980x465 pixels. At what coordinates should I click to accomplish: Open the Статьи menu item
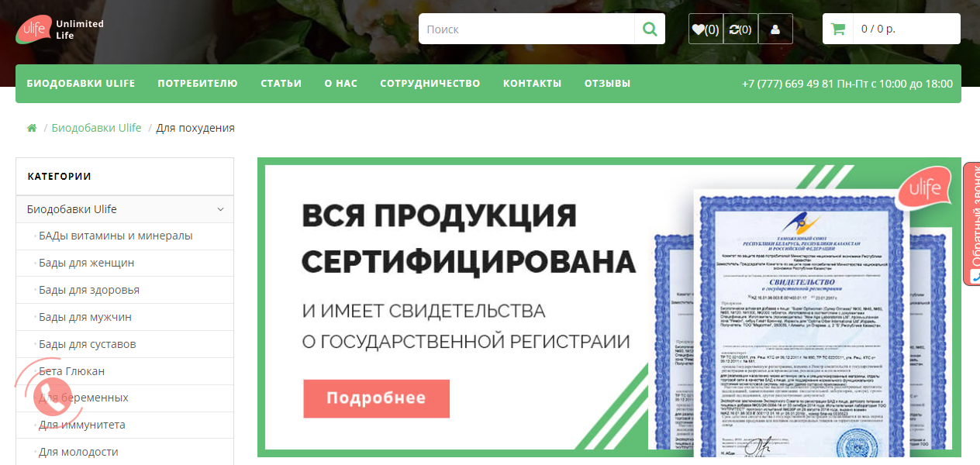(x=281, y=84)
